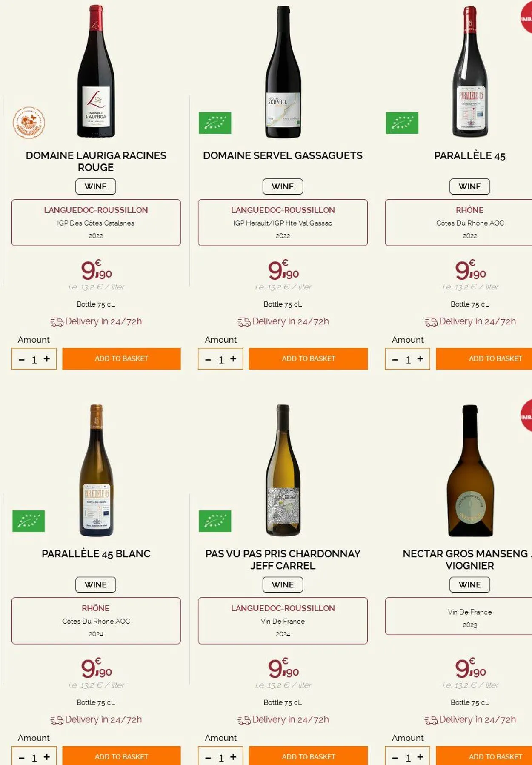The width and height of the screenshot is (532, 765).
Task: Click organic label icon on Domaine Servel Gassaguets
Action: (215, 123)
